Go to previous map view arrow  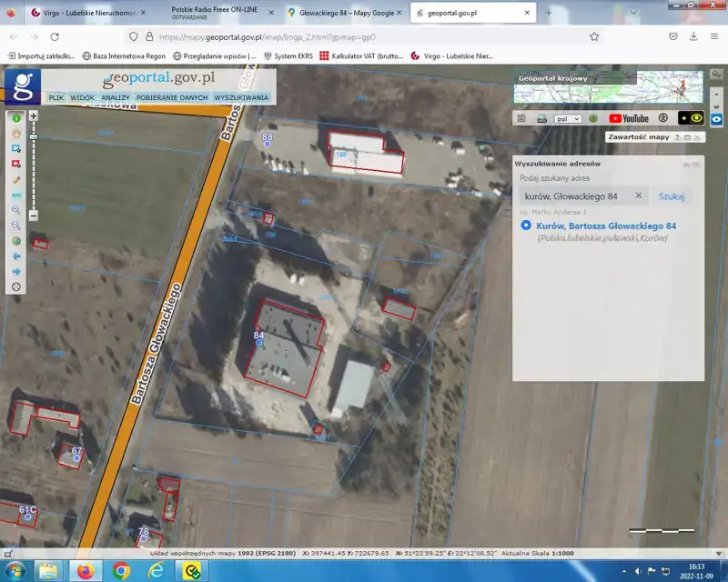[16, 256]
